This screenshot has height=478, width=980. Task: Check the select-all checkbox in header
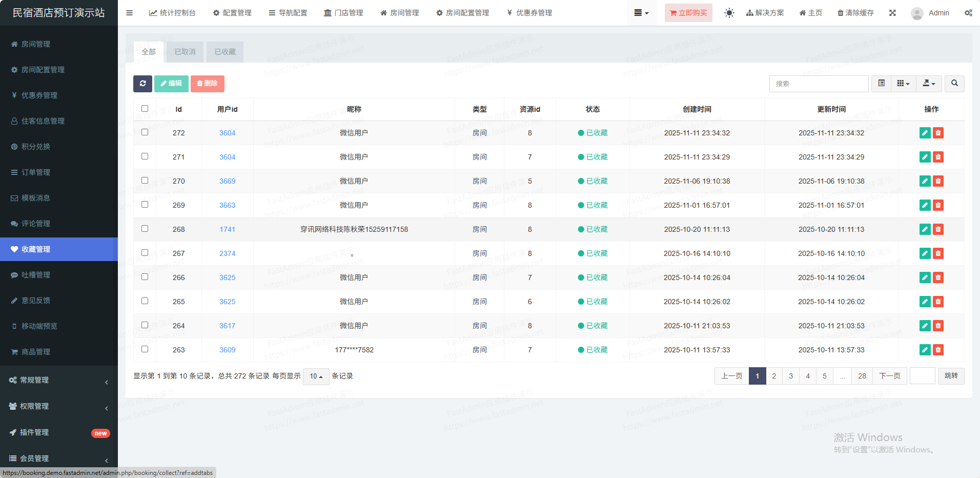145,109
